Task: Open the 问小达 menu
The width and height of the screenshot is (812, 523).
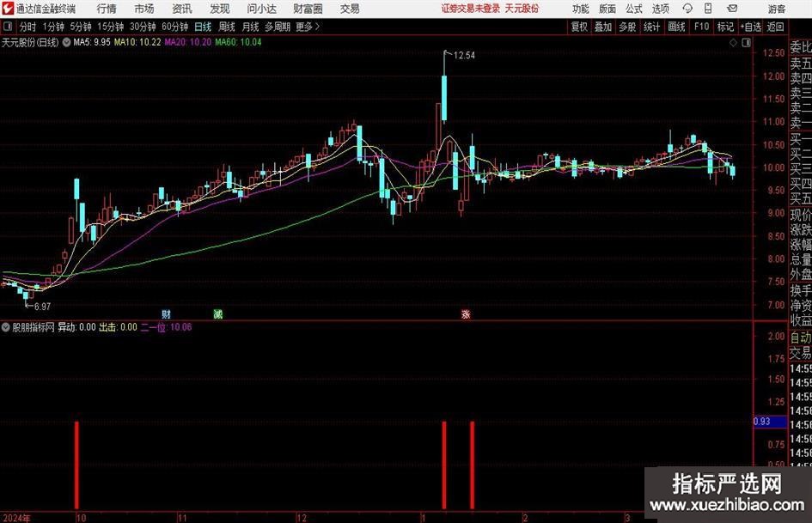Action: click(261, 9)
